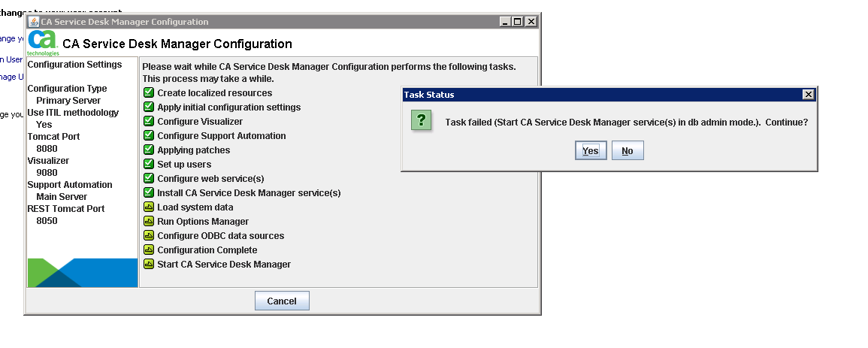Click the 'Configuration Type' label

tap(67, 89)
